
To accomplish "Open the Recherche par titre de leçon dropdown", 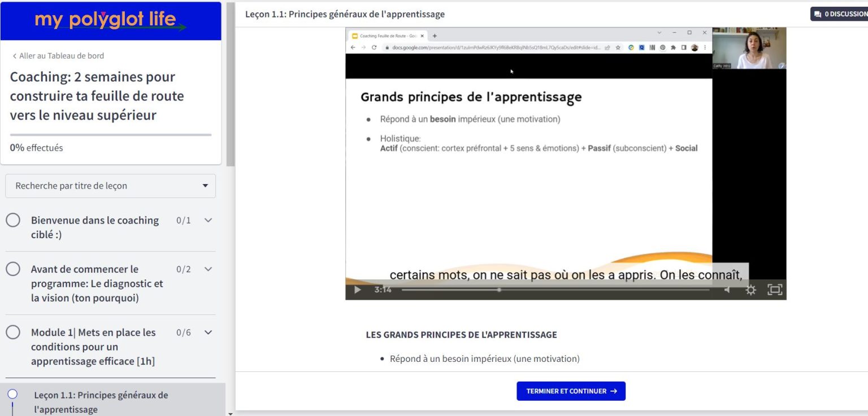I will click(x=111, y=186).
